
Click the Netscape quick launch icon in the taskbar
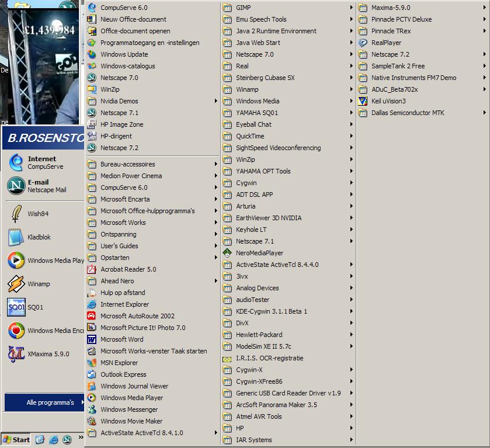click(67, 440)
